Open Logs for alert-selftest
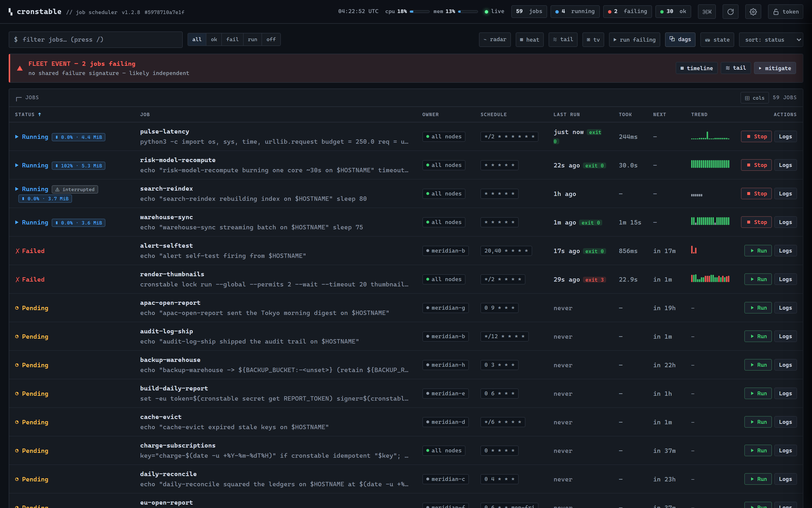The image size is (812, 508). pos(785,251)
